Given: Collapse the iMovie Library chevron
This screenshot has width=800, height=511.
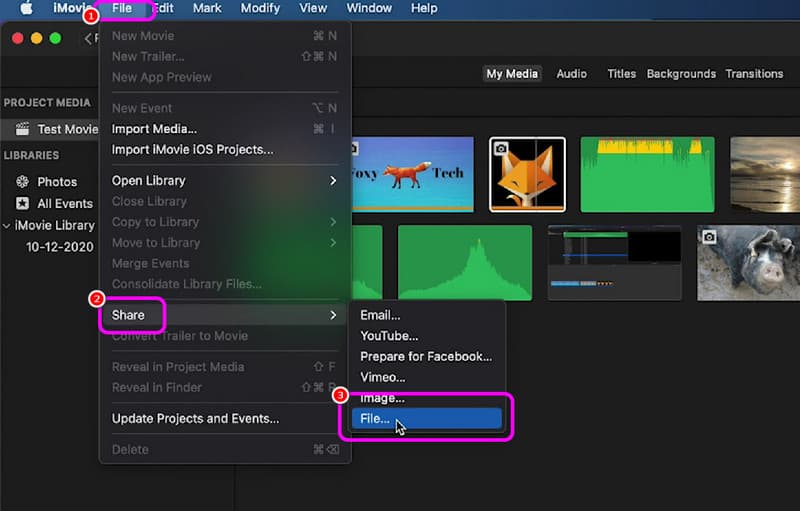Looking at the screenshot, I should point(7,225).
